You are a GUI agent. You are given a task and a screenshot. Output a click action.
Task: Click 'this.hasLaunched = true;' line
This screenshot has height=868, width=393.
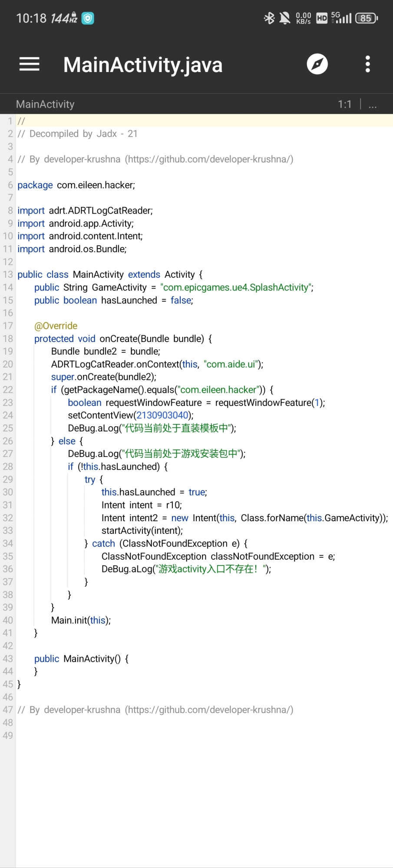pyautogui.click(x=154, y=492)
